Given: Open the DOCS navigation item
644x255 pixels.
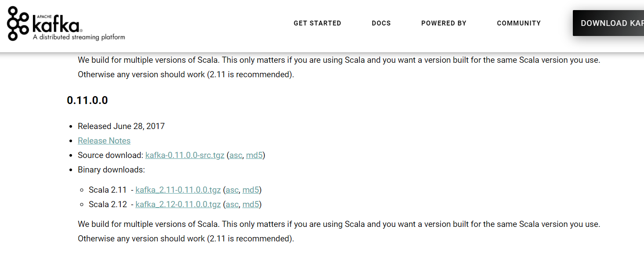Looking at the screenshot, I should 381,23.
